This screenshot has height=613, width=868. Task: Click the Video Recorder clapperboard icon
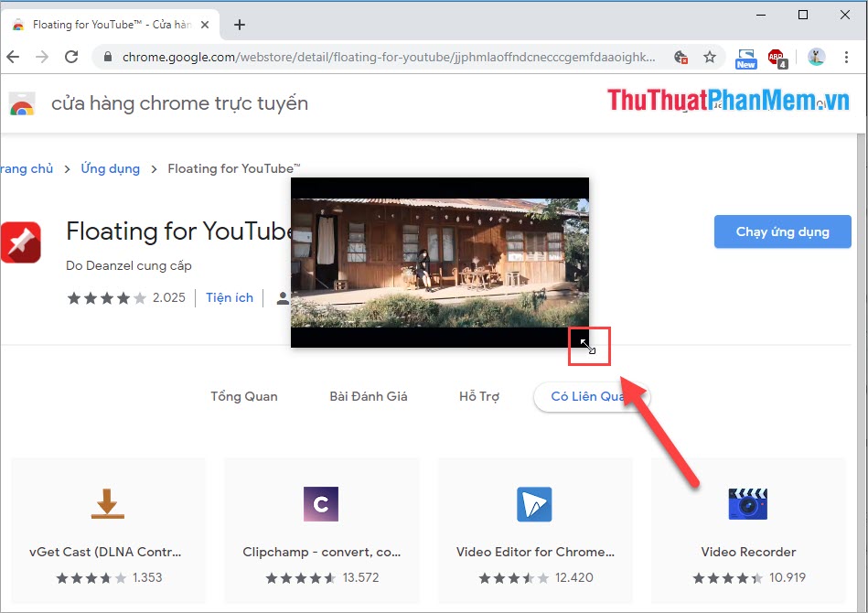(x=748, y=503)
